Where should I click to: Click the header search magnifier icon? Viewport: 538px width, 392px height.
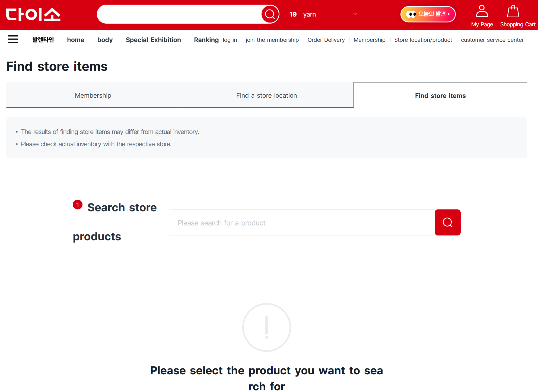click(x=270, y=14)
